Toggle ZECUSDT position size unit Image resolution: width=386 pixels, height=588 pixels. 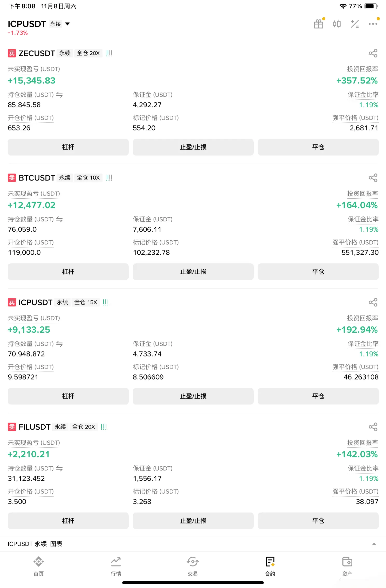pos(59,95)
